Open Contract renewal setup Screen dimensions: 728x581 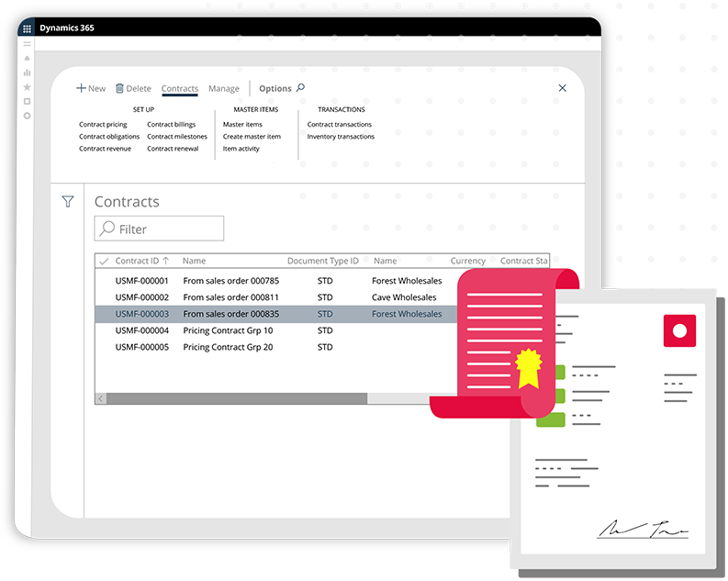(x=173, y=149)
